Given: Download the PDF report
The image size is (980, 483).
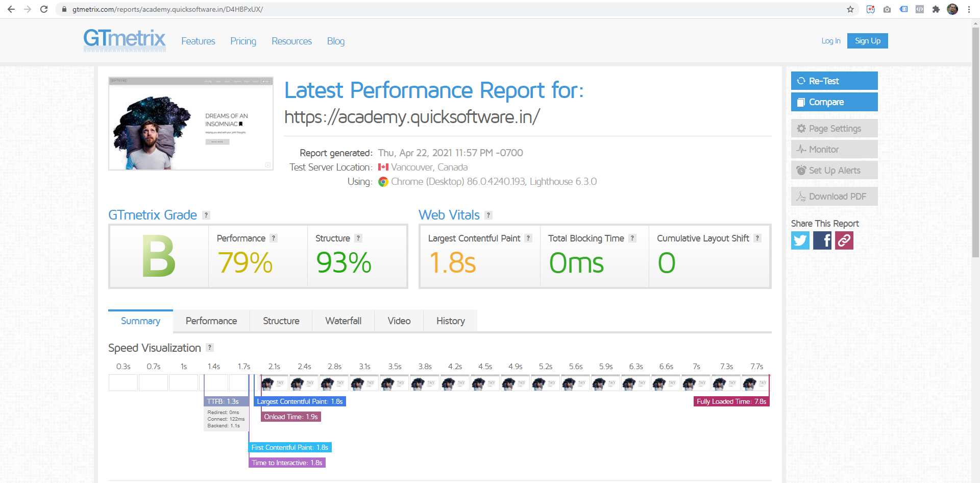Looking at the screenshot, I should click(835, 196).
